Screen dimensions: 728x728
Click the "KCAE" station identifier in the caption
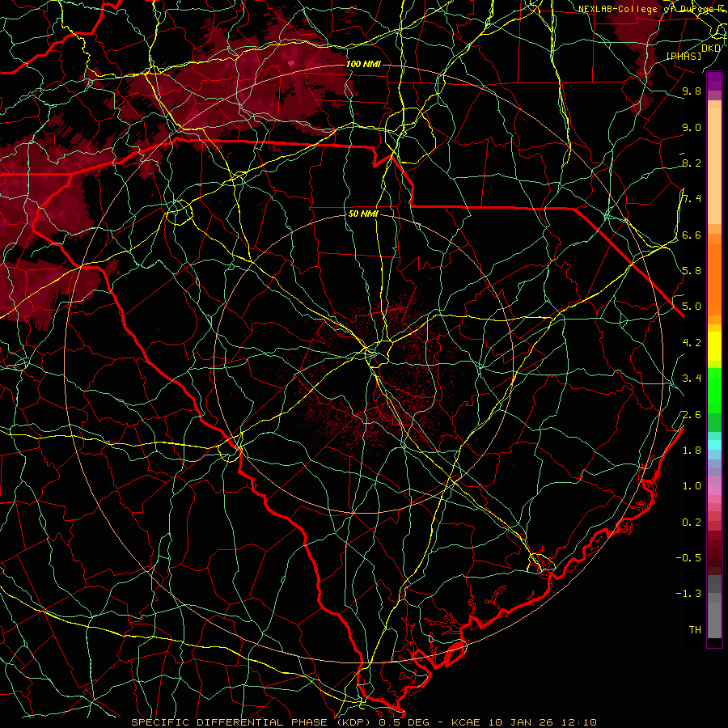467,722
